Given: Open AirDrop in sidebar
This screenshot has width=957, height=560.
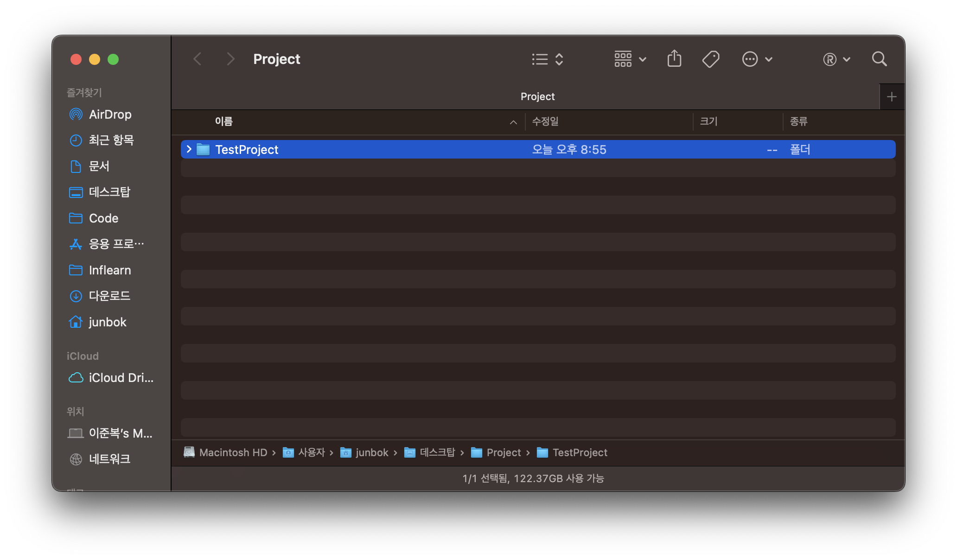Looking at the screenshot, I should (110, 114).
